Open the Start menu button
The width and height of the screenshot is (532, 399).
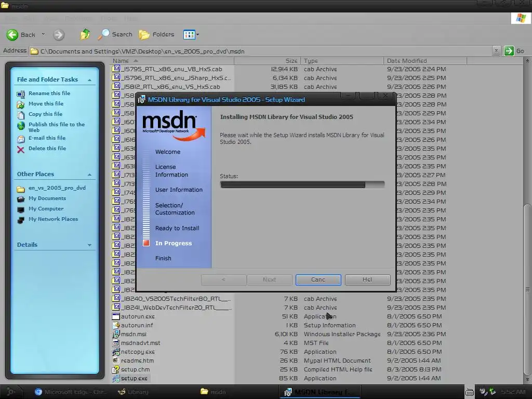pyautogui.click(x=10, y=392)
